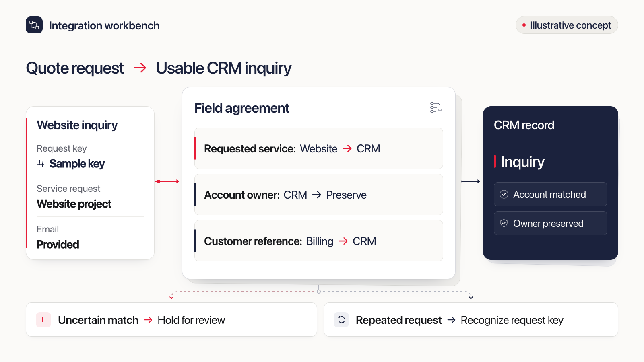Image resolution: width=644 pixels, height=362 pixels.
Task: Click the shield icon beside Owner preserved
Action: coord(504,223)
